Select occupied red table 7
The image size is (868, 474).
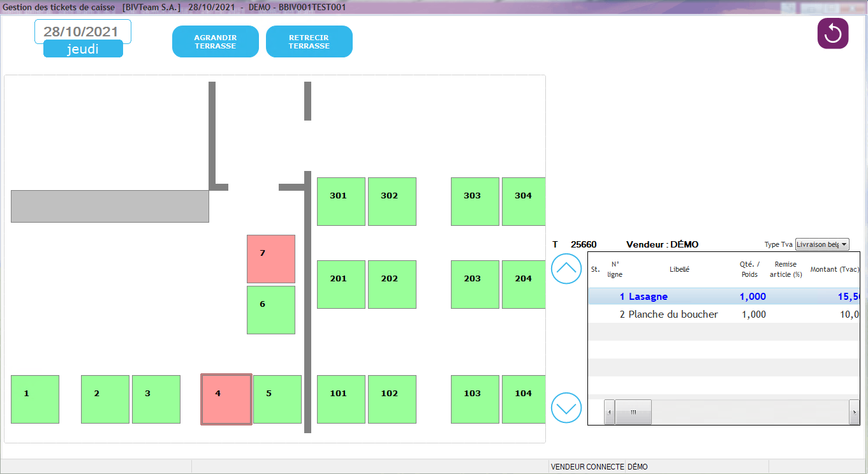click(x=271, y=259)
